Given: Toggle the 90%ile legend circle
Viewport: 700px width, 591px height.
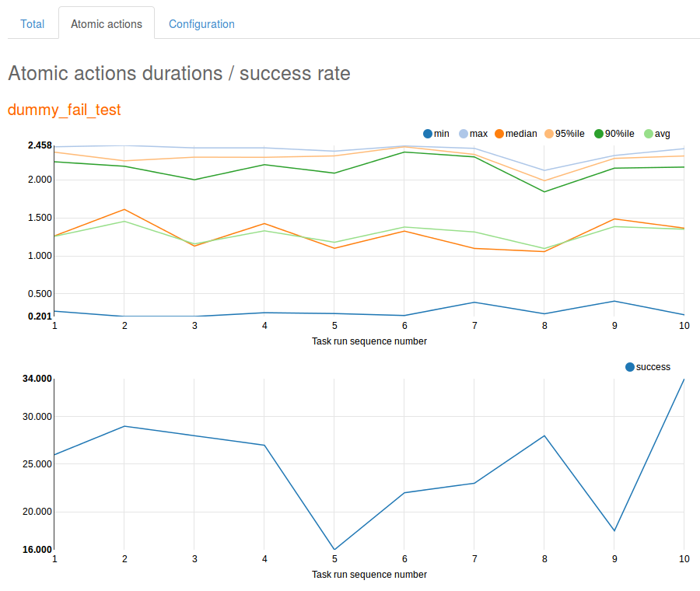Looking at the screenshot, I should tap(599, 134).
